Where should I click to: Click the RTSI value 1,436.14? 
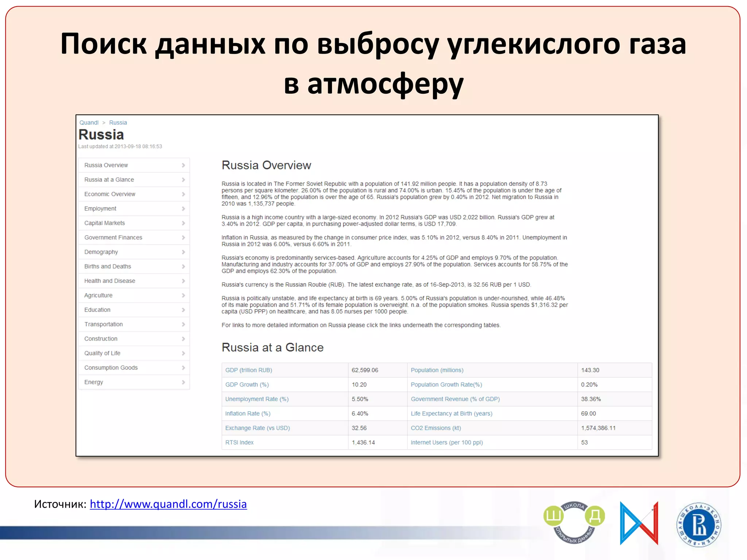pyautogui.click(x=363, y=442)
